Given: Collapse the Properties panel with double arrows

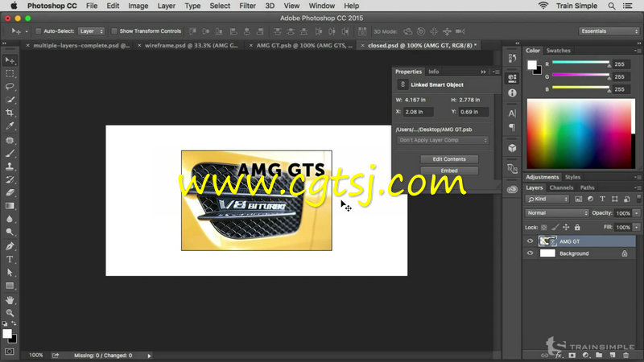Looking at the screenshot, I should click(484, 72).
